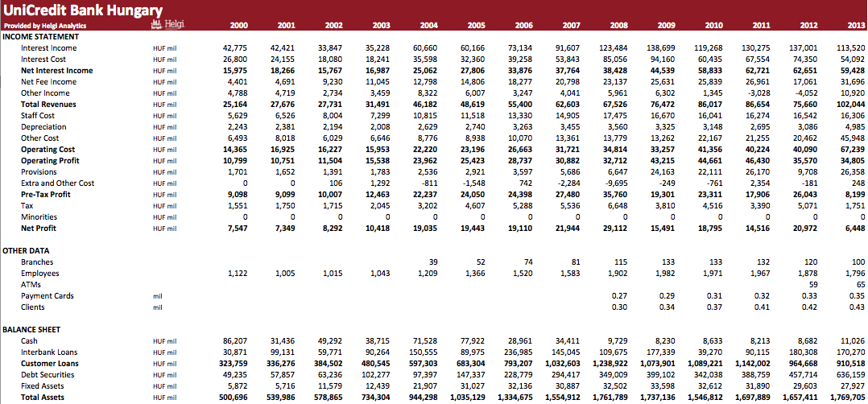Click HUF mil unit beside Net Profit
Viewport: 868px width, 404px height.
coord(164,229)
